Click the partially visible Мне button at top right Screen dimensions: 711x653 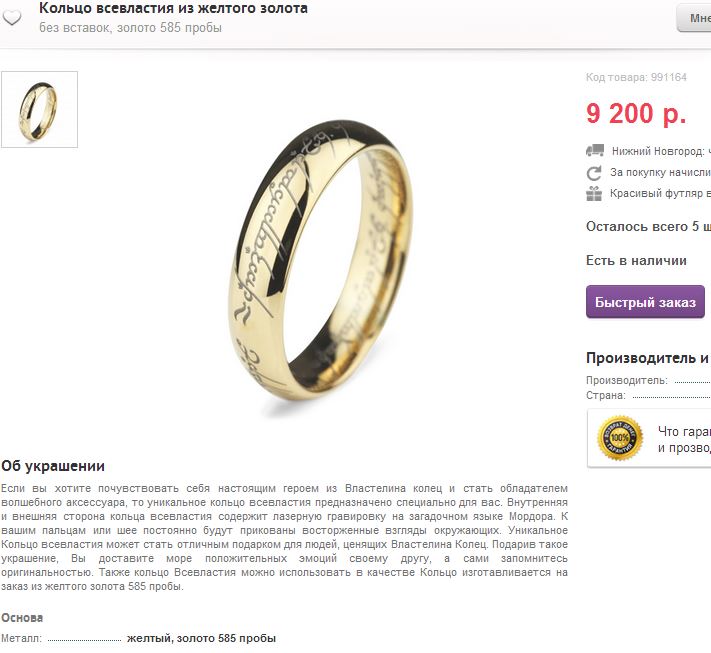tap(694, 18)
